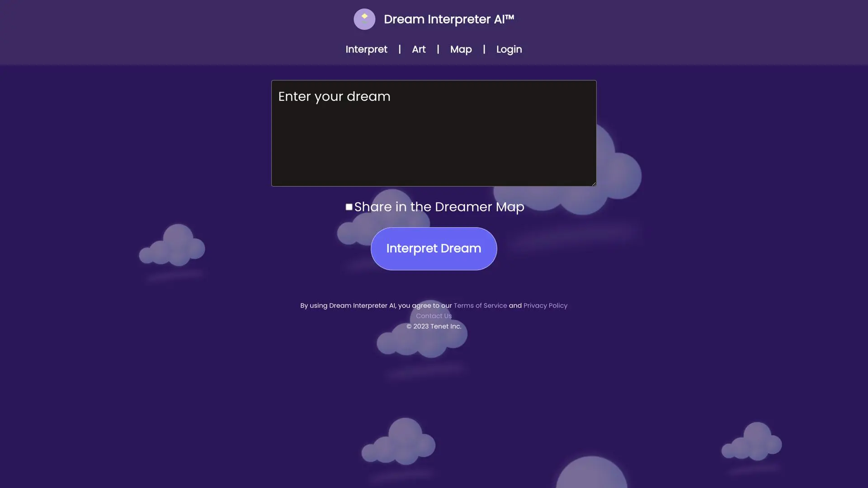Go to the Art page

click(x=419, y=49)
